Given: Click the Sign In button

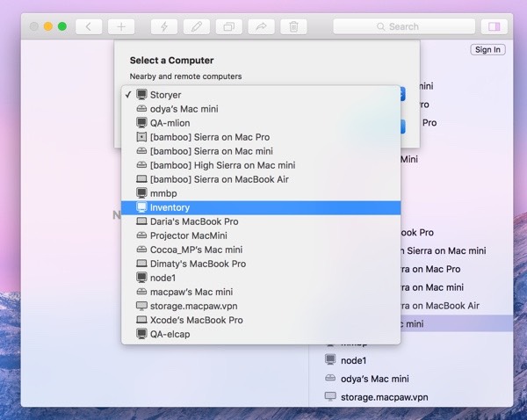Looking at the screenshot, I should pos(487,50).
